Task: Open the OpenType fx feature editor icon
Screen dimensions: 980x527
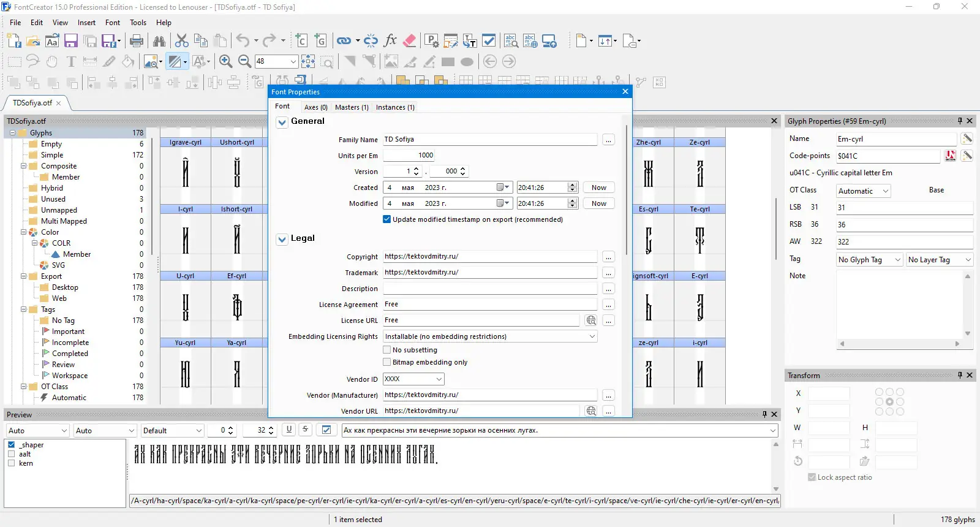Action: click(390, 41)
